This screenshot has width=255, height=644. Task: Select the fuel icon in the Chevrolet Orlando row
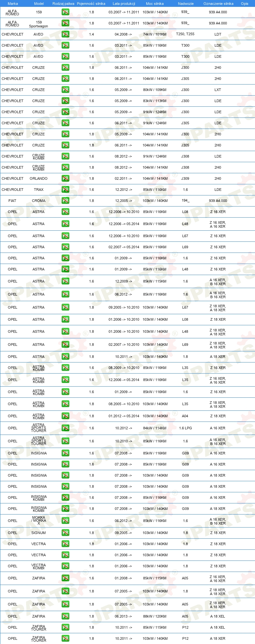[x=65, y=178]
